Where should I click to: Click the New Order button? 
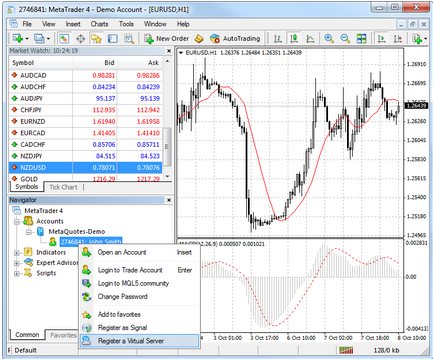(x=166, y=39)
